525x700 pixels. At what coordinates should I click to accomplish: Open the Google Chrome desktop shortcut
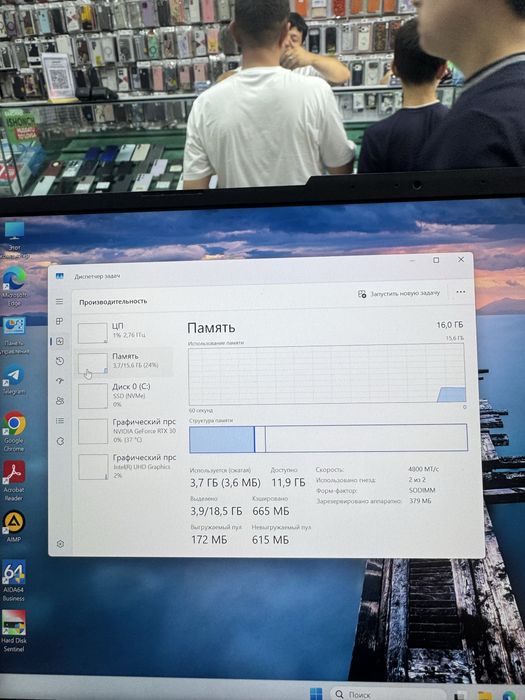[14, 431]
